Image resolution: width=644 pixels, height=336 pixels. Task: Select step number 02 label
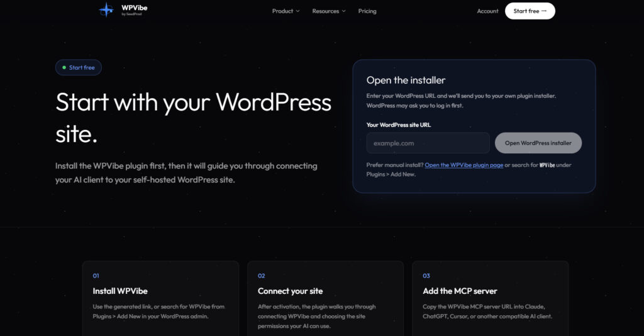click(x=261, y=276)
